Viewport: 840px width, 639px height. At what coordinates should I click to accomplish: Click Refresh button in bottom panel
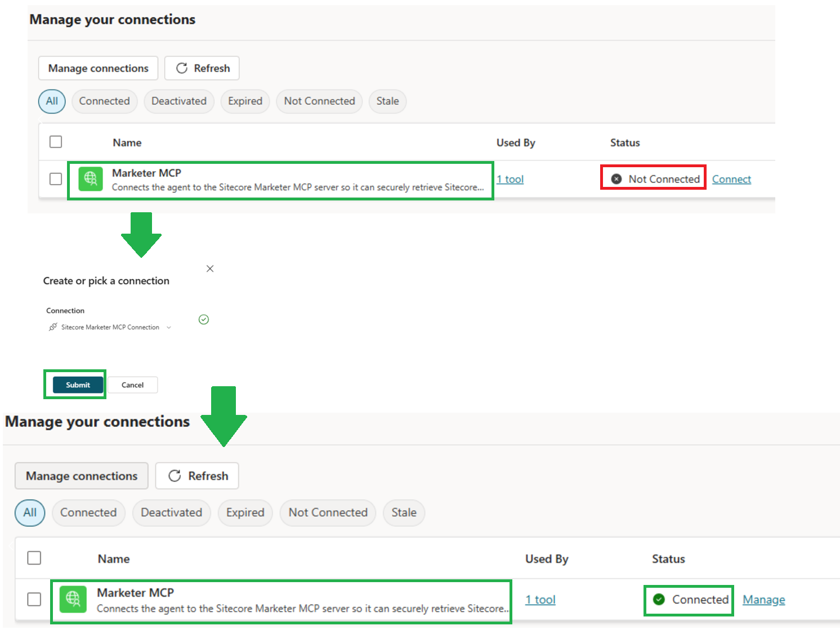[x=197, y=476]
